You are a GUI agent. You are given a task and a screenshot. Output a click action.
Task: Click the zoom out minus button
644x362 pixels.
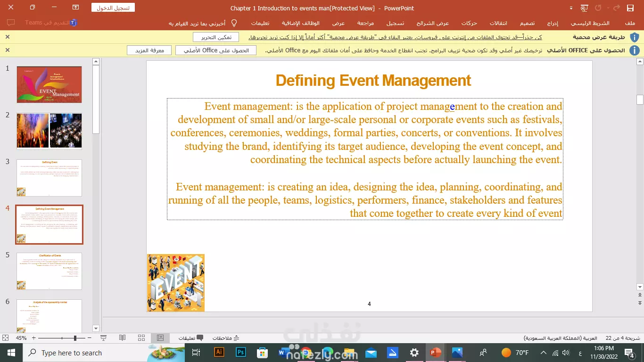coord(90,338)
